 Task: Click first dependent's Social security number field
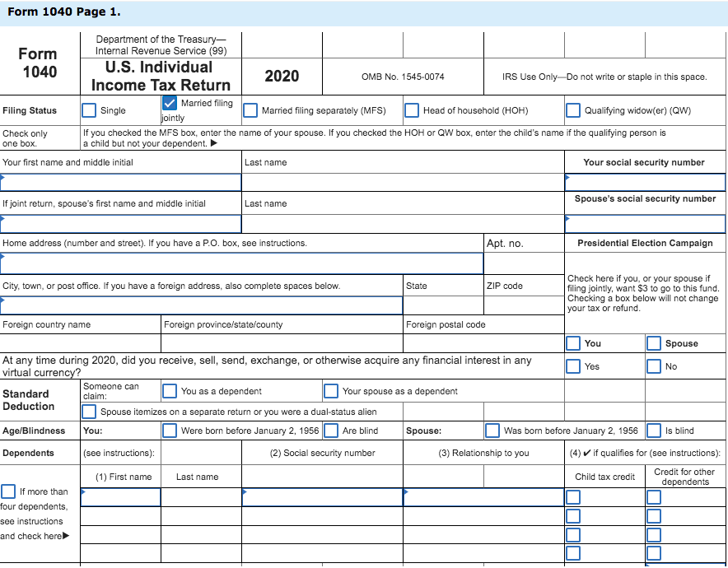point(322,497)
